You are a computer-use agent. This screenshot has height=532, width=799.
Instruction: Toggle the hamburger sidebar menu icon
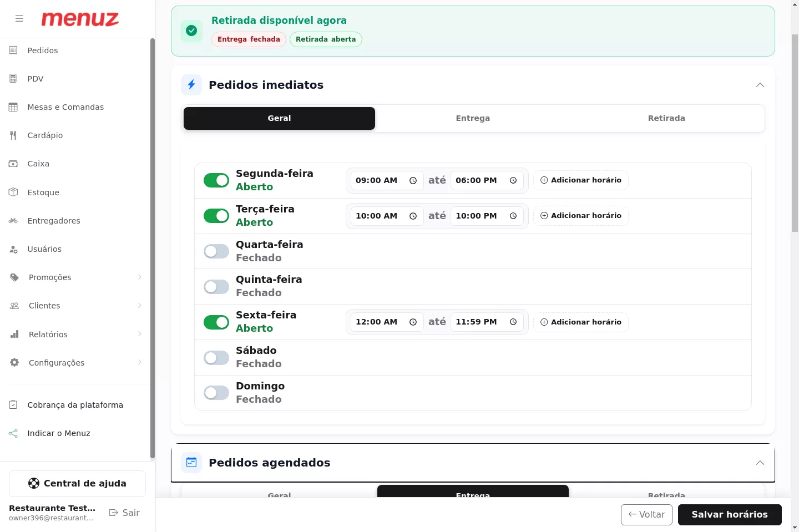pos(19,18)
